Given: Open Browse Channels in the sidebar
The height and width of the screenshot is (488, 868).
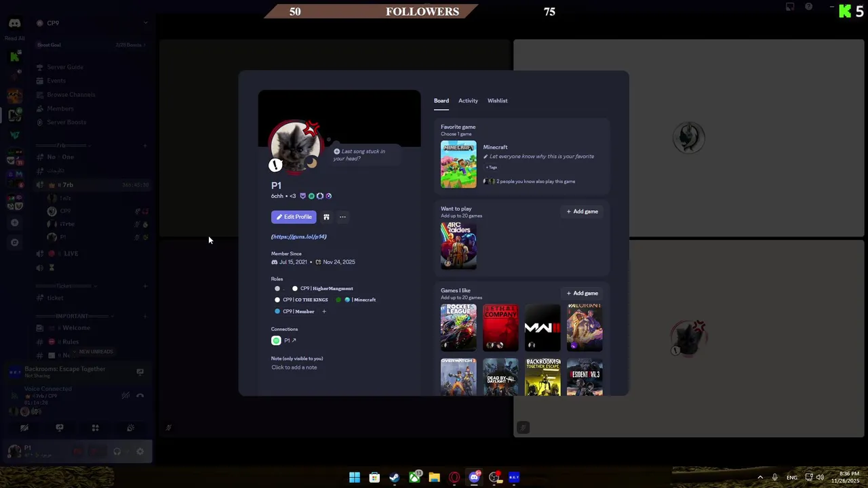Looking at the screenshot, I should (x=71, y=95).
